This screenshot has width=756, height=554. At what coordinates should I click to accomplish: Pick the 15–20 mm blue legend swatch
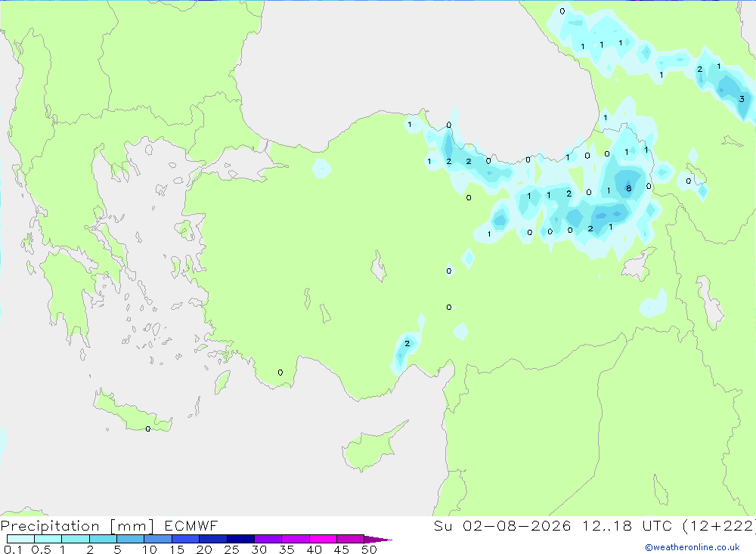coord(186,539)
